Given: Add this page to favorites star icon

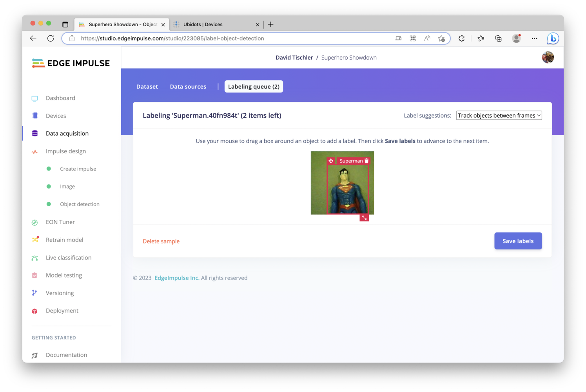Looking at the screenshot, I should (441, 38).
